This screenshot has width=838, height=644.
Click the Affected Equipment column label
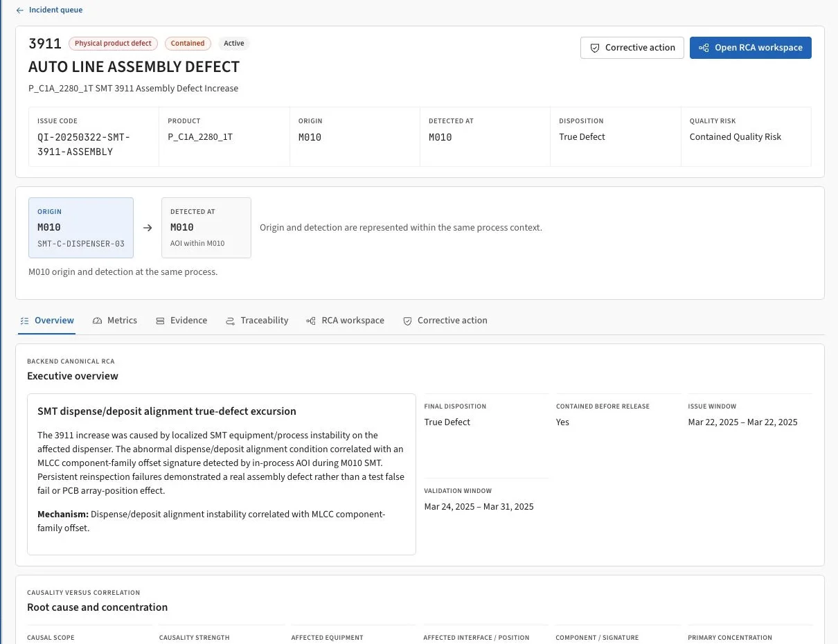[x=327, y=638]
